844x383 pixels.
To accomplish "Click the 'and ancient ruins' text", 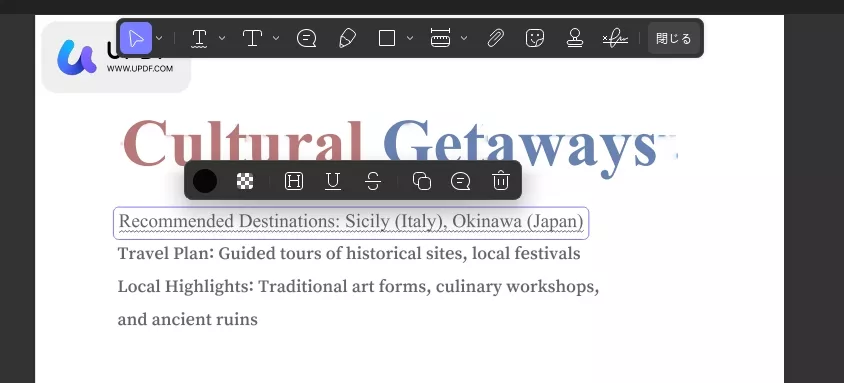I will click(187, 320).
